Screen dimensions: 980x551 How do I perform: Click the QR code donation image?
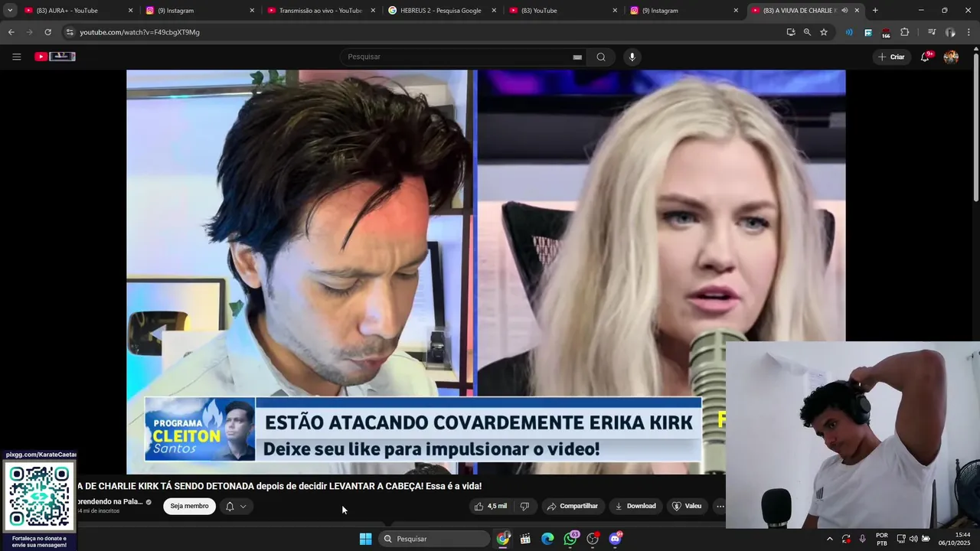pos(39,496)
